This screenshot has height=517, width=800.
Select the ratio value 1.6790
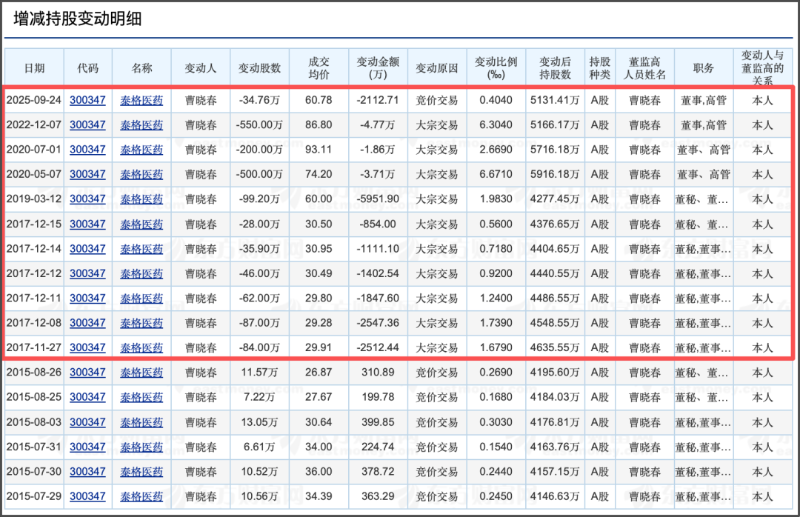pos(496,348)
